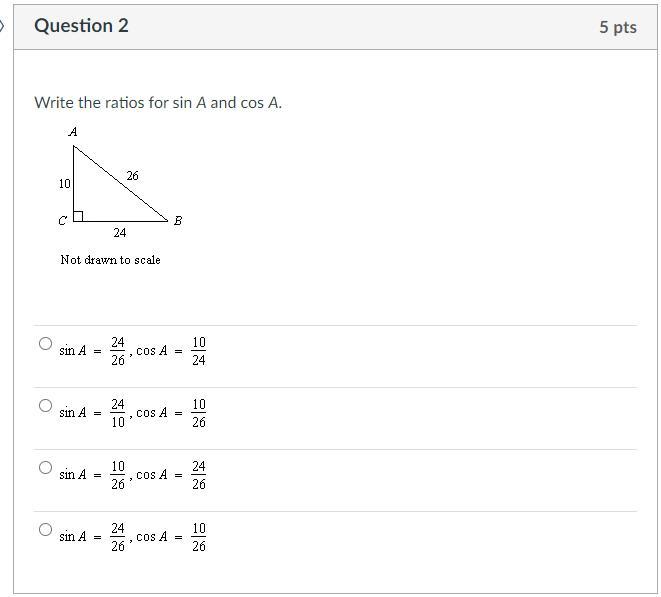Screen dimensions: 661x597
Task: Click the 5 pts label
Action: [617, 27]
